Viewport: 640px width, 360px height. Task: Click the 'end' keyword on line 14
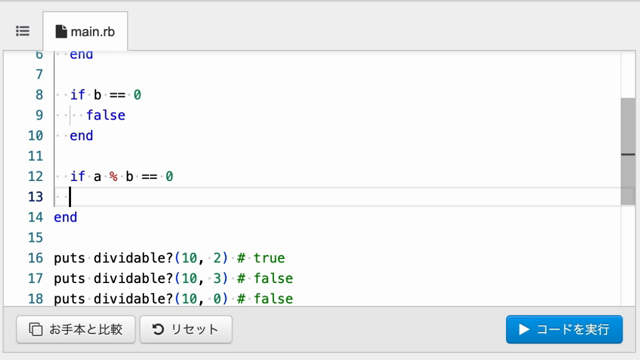tap(65, 217)
